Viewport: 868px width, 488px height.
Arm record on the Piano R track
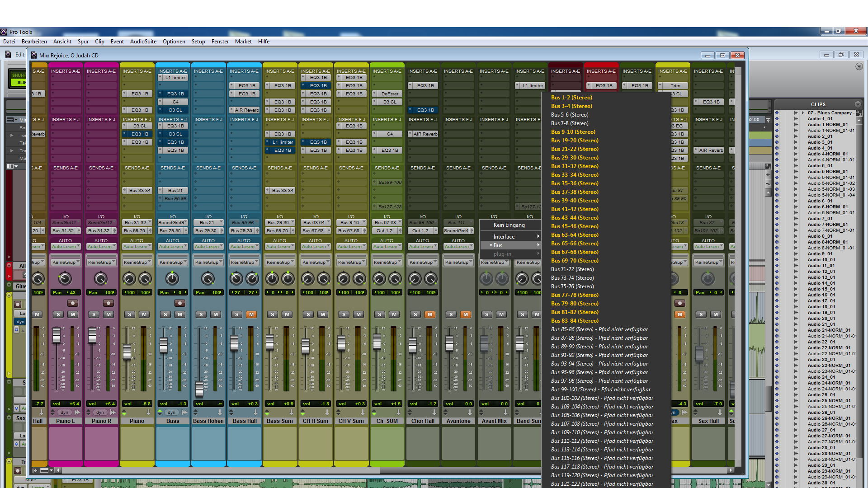tap(108, 303)
